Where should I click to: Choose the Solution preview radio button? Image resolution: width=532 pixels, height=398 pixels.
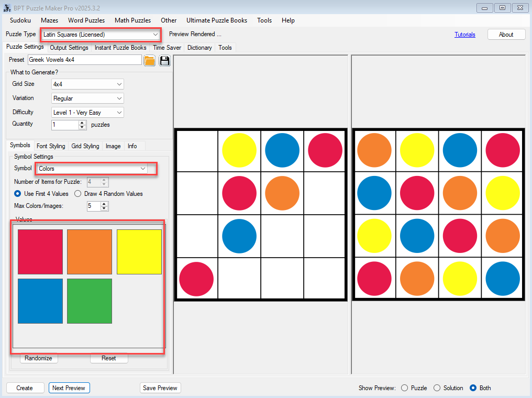click(x=437, y=388)
